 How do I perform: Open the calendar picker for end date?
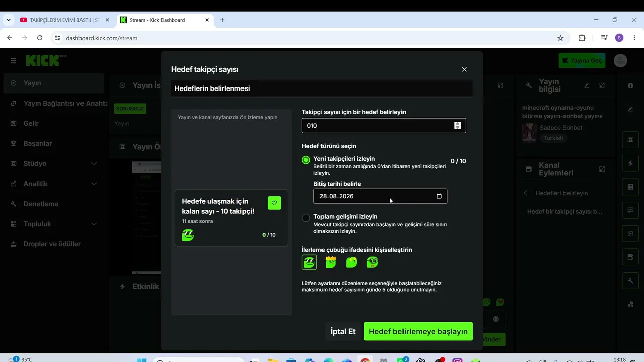click(x=439, y=196)
